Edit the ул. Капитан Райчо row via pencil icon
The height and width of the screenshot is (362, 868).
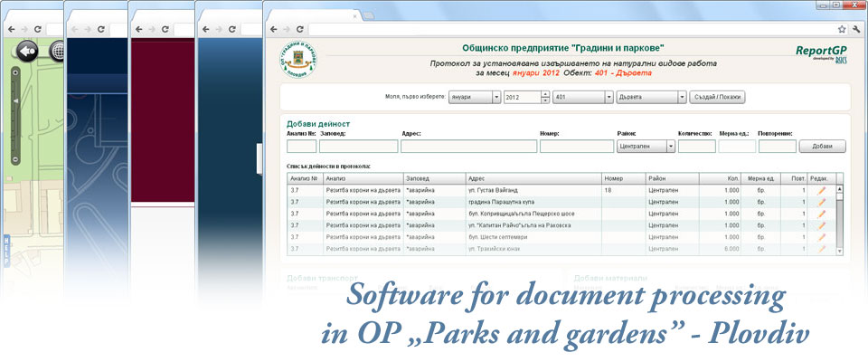[822, 225]
